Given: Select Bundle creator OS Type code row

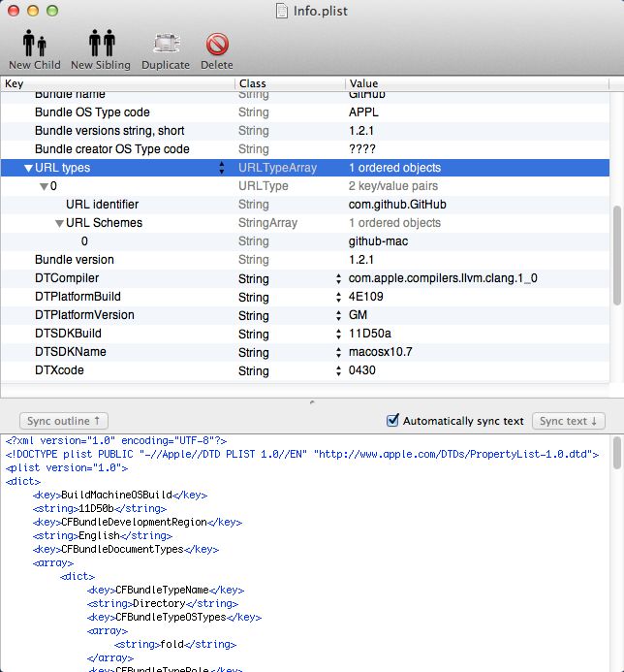Looking at the screenshot, I should click(x=305, y=149).
